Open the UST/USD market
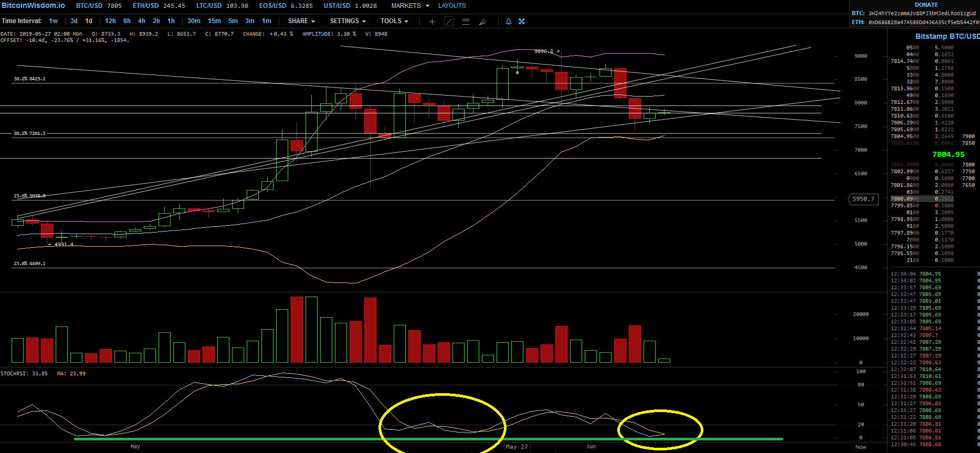Image resolution: width=980 pixels, height=453 pixels. [350, 6]
